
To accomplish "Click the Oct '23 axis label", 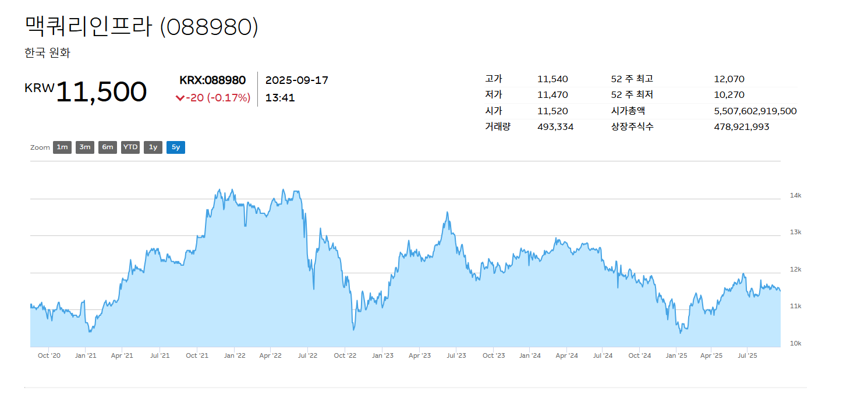I will (493, 355).
